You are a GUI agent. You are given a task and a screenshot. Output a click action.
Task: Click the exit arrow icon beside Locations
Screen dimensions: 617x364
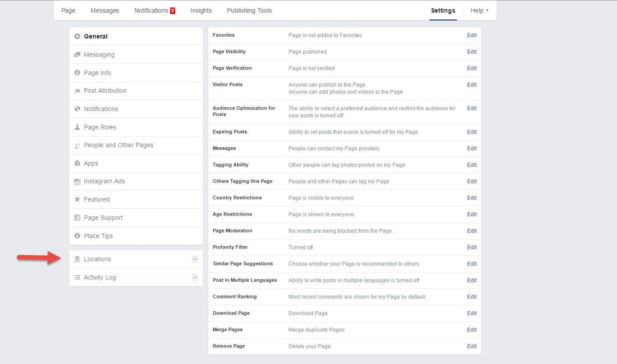195,259
